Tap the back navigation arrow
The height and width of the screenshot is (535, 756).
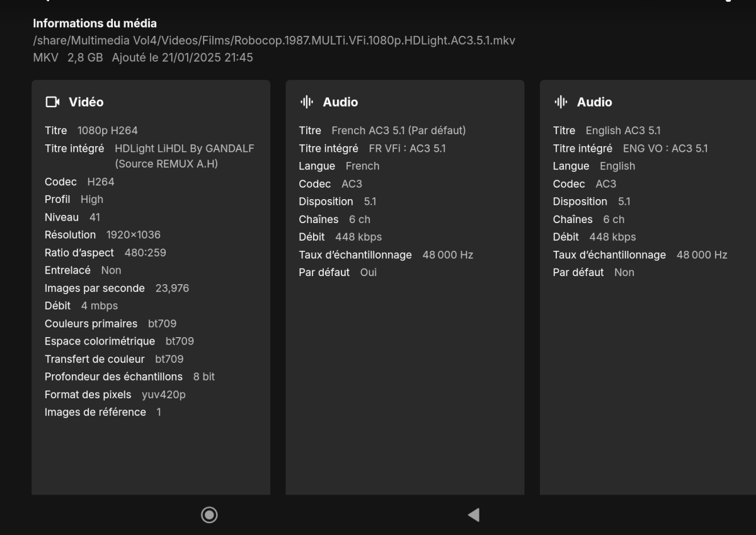pos(472,514)
